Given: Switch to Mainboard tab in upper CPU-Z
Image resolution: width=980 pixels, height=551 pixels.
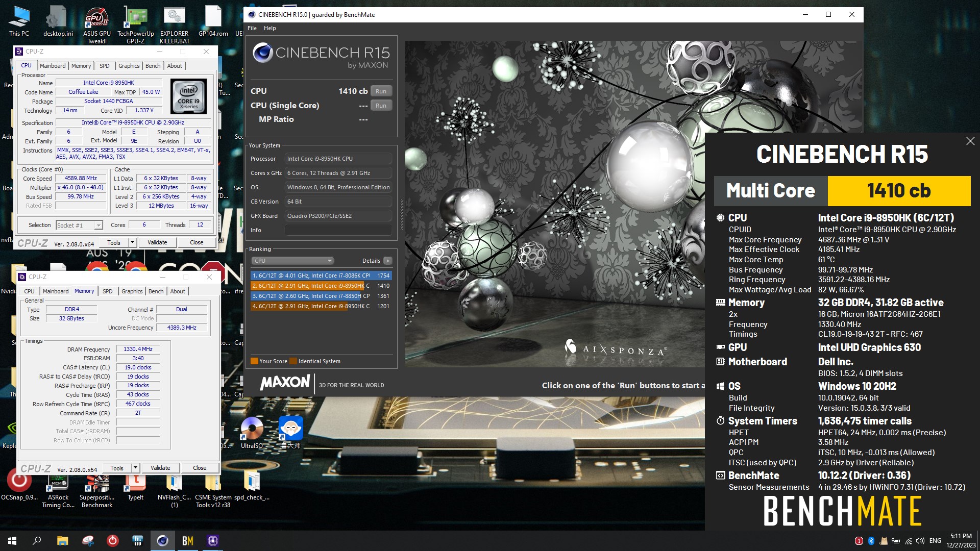Looking at the screenshot, I should tap(53, 66).
